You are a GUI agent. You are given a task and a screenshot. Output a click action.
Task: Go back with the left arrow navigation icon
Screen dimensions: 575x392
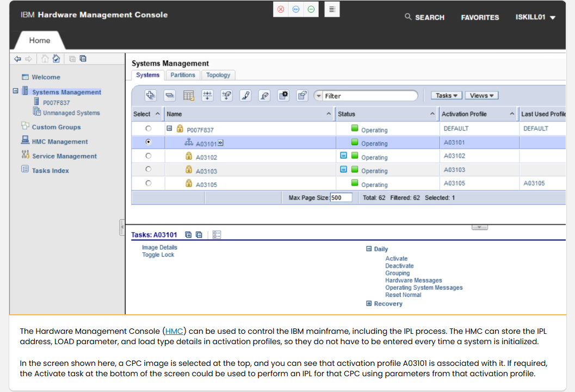(17, 59)
